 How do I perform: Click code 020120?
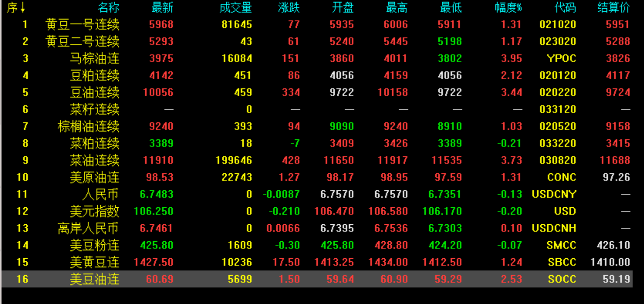558,75
